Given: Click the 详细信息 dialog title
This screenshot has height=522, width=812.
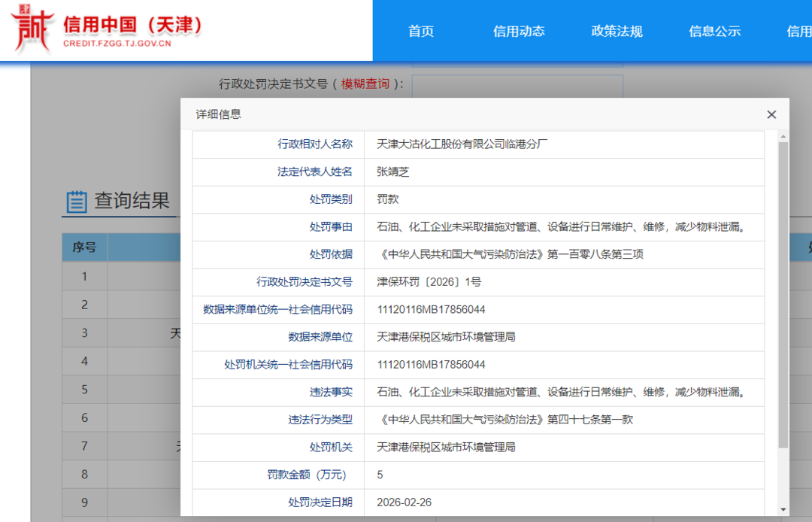Looking at the screenshot, I should pyautogui.click(x=218, y=114).
